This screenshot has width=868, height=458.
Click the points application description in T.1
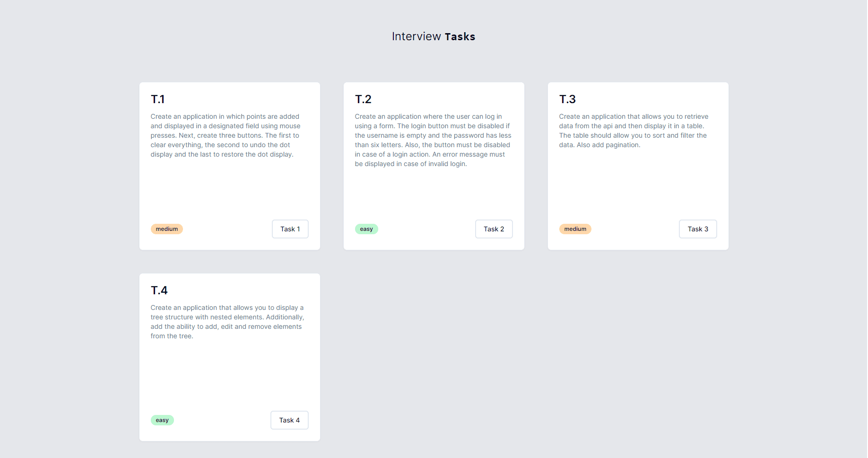[x=226, y=135]
